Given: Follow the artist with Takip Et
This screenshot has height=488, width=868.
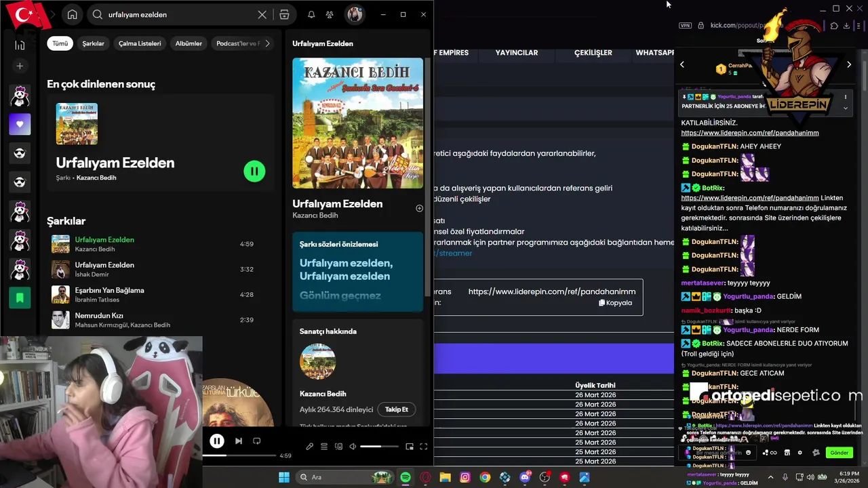Looking at the screenshot, I should tap(397, 409).
